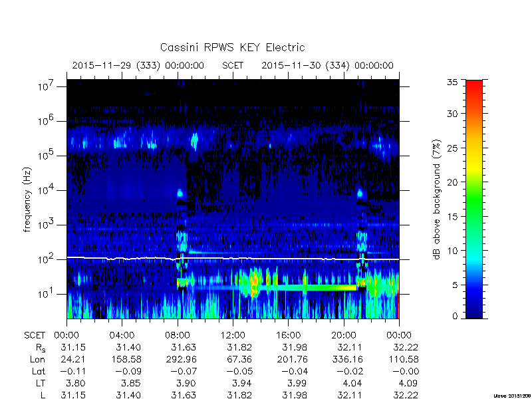Click the Lon value '67.36'
532x399 pixels.
point(239,359)
